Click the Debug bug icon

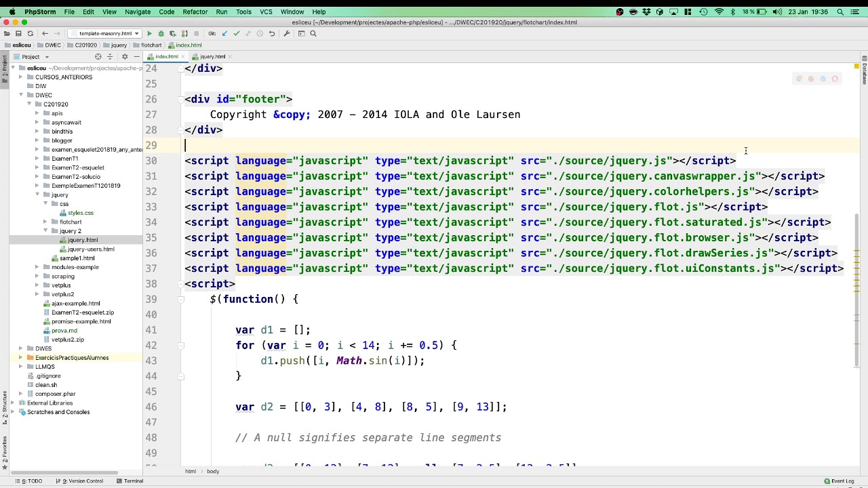click(161, 33)
